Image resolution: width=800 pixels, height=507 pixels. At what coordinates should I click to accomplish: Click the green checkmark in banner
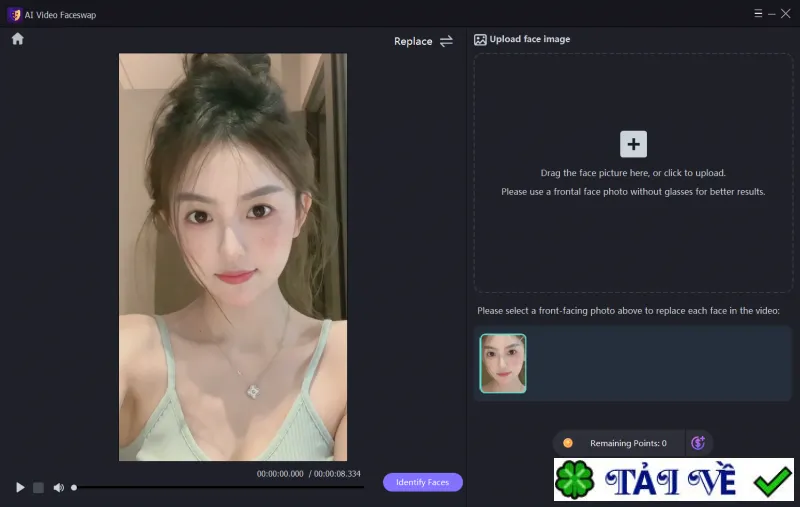(772, 481)
